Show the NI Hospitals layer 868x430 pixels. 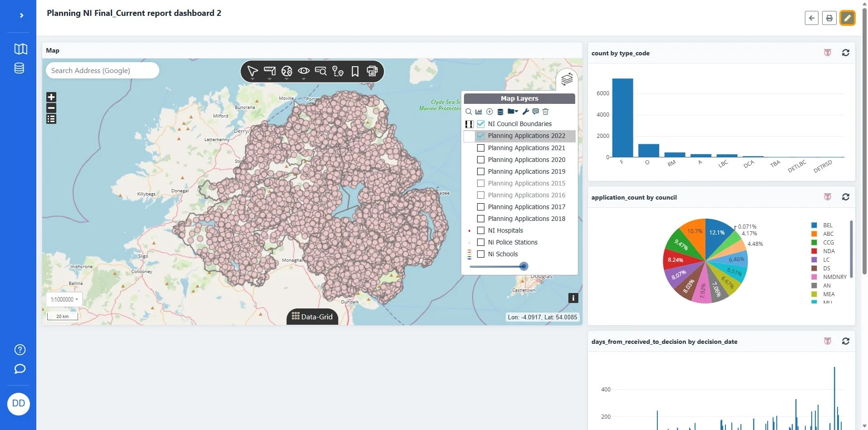(481, 230)
